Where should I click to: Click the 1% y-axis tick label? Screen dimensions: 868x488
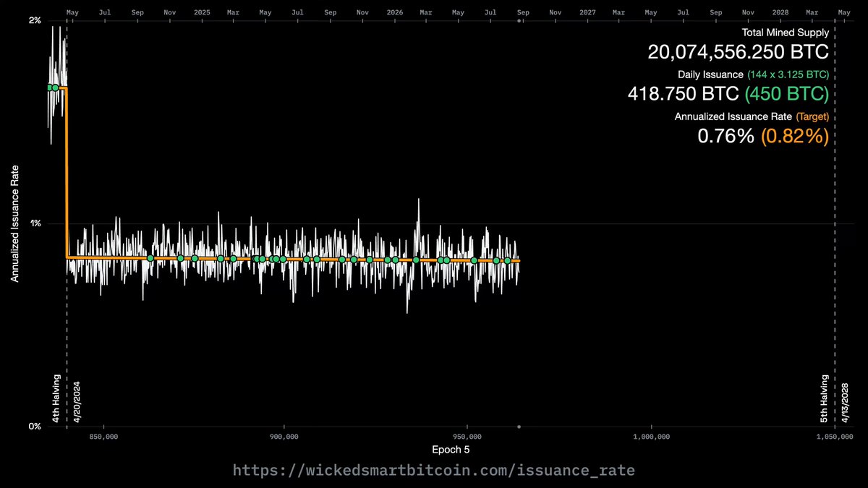pos(35,223)
